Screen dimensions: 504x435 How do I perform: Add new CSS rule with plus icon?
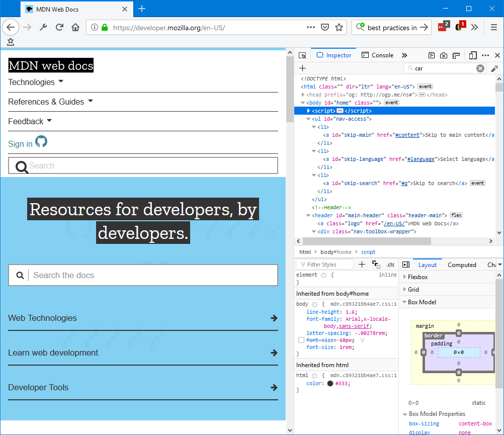[x=362, y=265]
